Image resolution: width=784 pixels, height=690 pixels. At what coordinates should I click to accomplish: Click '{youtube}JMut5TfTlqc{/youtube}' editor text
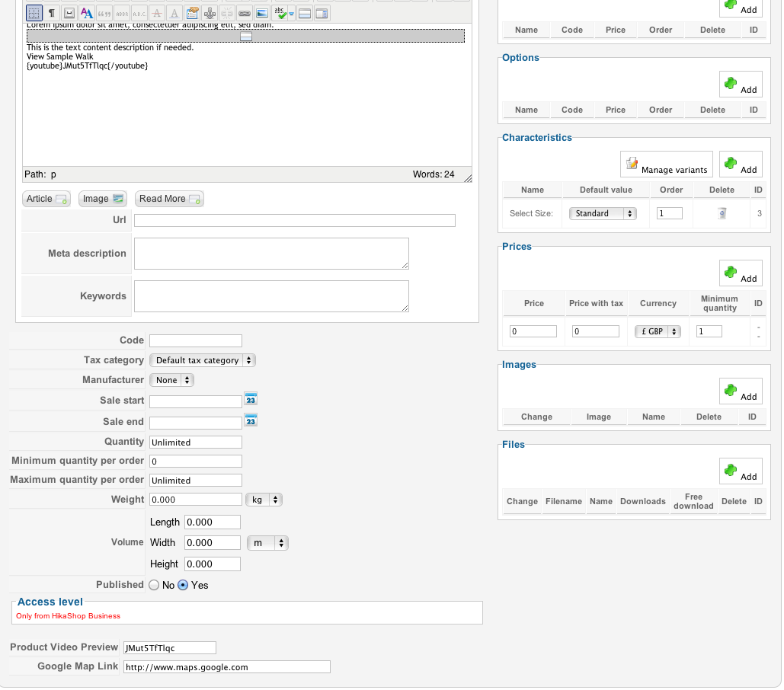pos(87,66)
